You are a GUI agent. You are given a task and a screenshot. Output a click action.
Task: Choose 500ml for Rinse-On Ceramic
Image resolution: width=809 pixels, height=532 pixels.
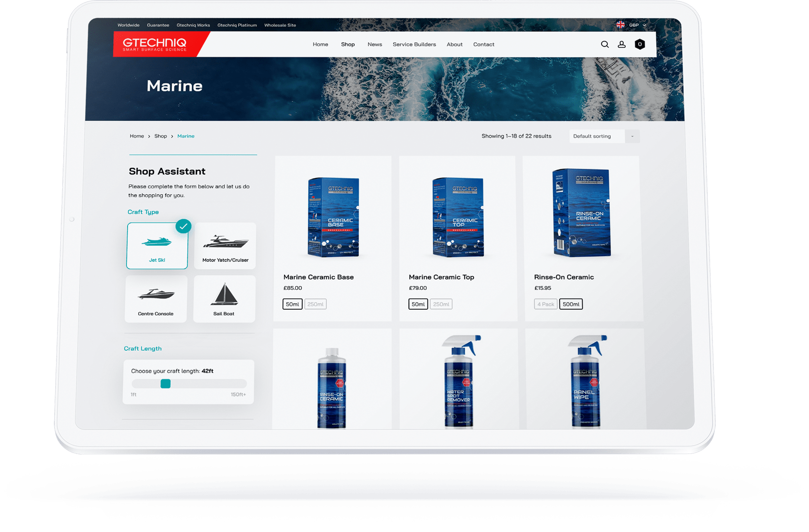click(571, 304)
